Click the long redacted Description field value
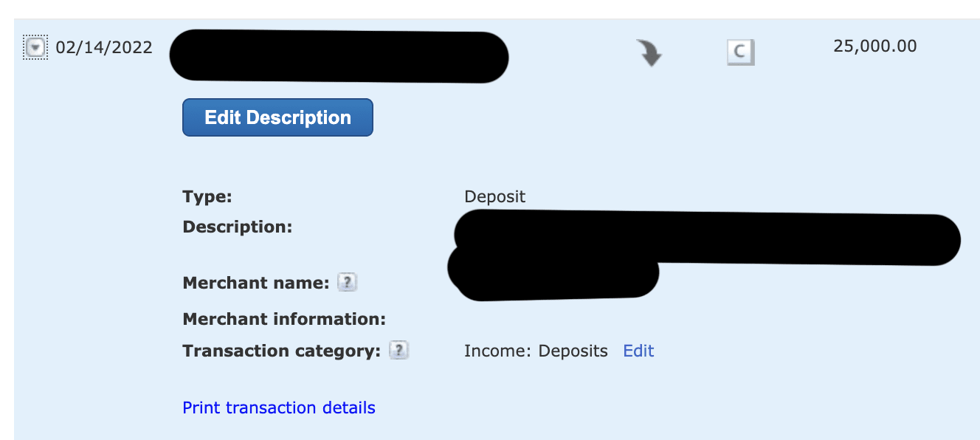The image size is (980, 440). pyautogui.click(x=707, y=235)
